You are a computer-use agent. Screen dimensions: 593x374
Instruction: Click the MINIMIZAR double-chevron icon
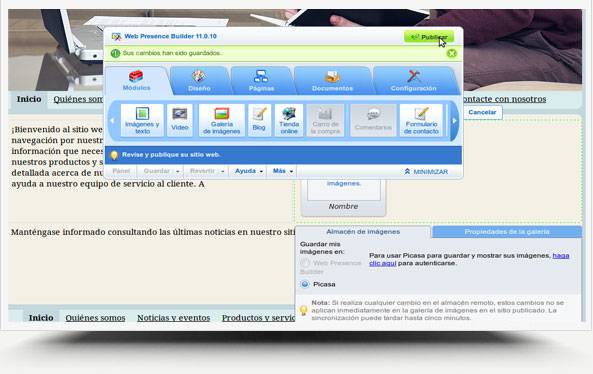(407, 172)
